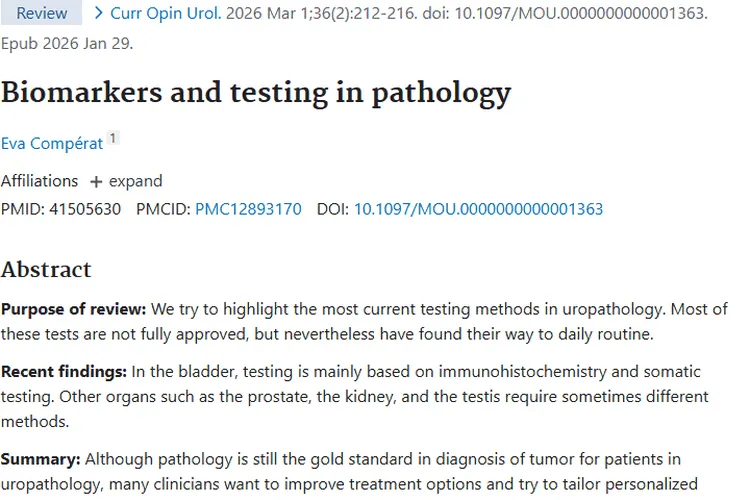Screen dimensions: 750x500
Task: Click the Review publication type badge
Action: coord(41,14)
